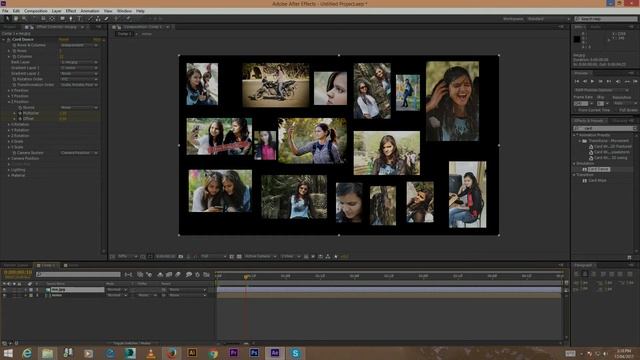Select the Pen tool

pyautogui.click(x=71, y=18)
